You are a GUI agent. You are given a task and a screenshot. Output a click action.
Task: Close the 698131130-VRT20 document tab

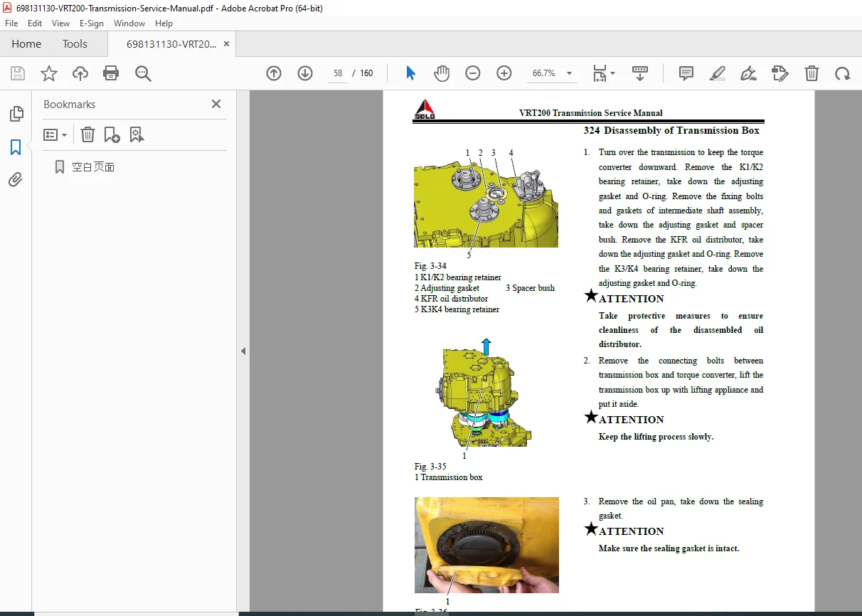pos(226,43)
